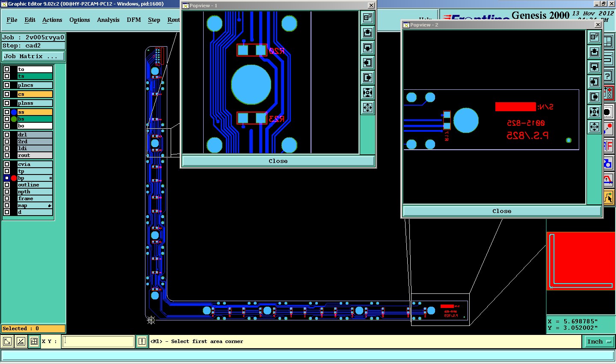Click the 'Selected : 0' status box
616x364 pixels.
tap(33, 328)
